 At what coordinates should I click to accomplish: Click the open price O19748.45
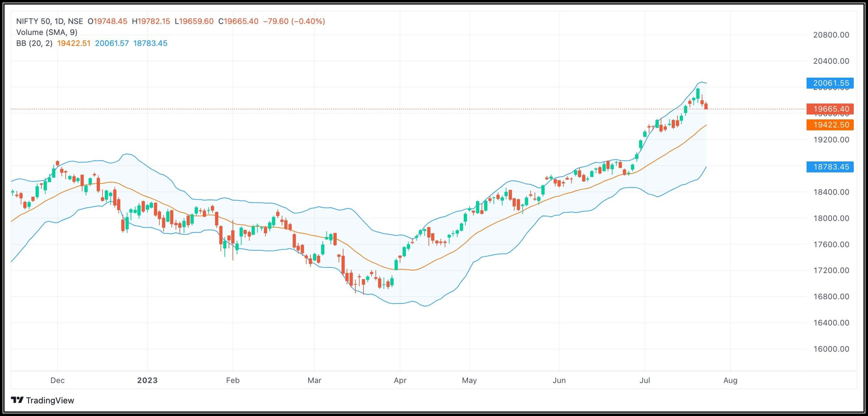coord(107,21)
